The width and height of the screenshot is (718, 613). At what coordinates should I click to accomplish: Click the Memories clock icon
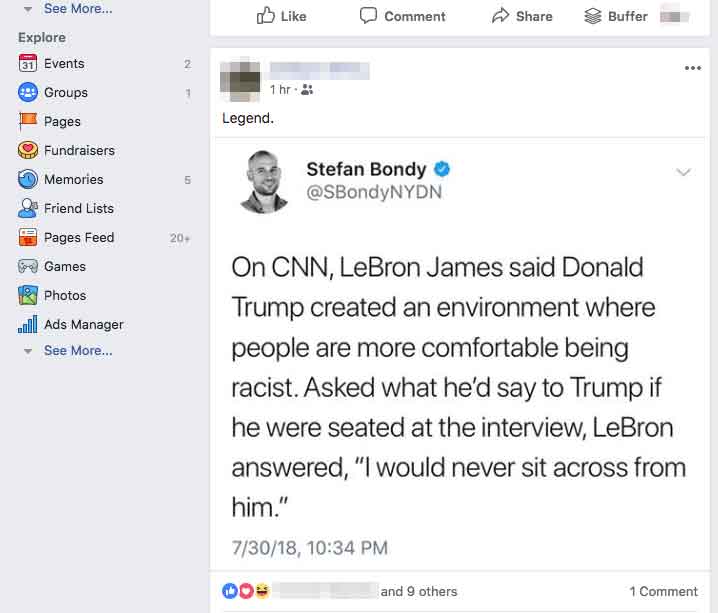[x=28, y=180]
